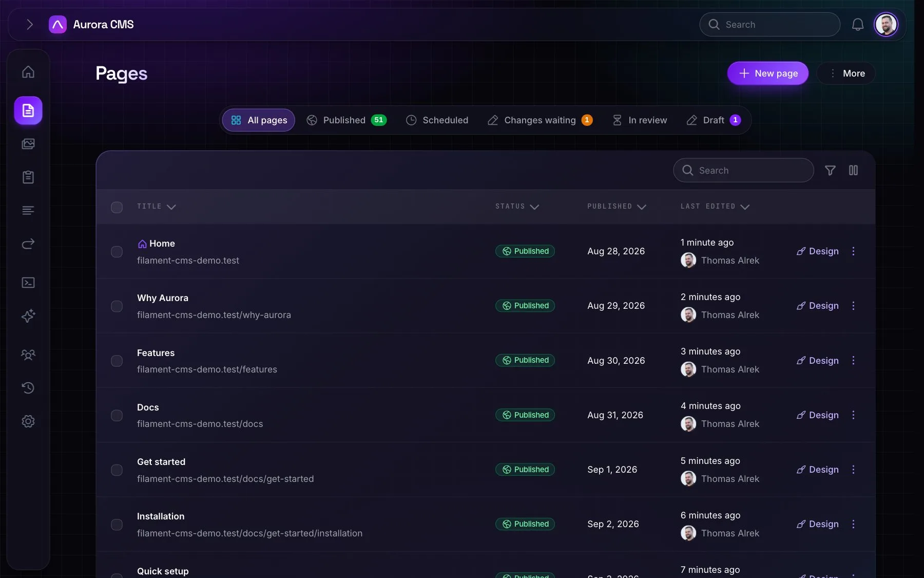Open the terminal console sidebar icon
This screenshot has height=578, width=924.
[28, 283]
